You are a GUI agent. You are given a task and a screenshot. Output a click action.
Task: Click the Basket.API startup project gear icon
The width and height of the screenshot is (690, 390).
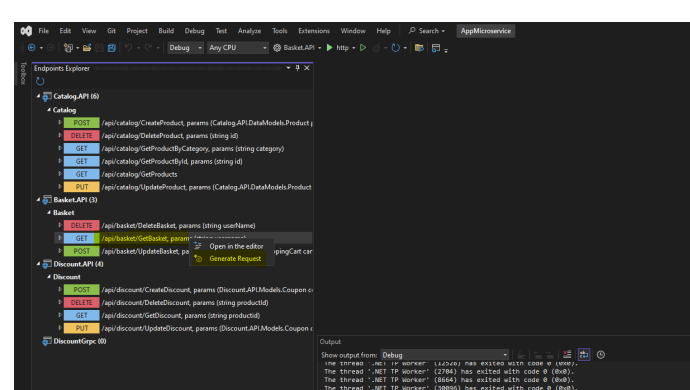pyautogui.click(x=277, y=48)
